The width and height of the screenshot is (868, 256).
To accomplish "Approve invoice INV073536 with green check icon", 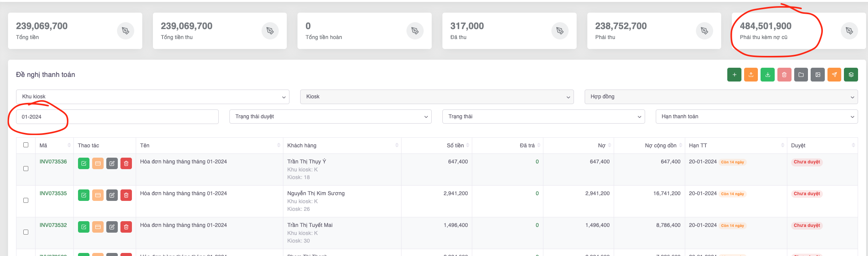I will coord(84,163).
